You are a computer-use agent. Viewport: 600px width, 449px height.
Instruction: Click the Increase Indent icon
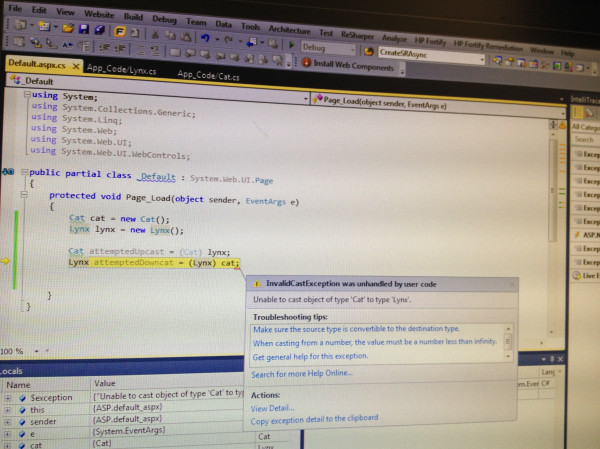click(120, 48)
